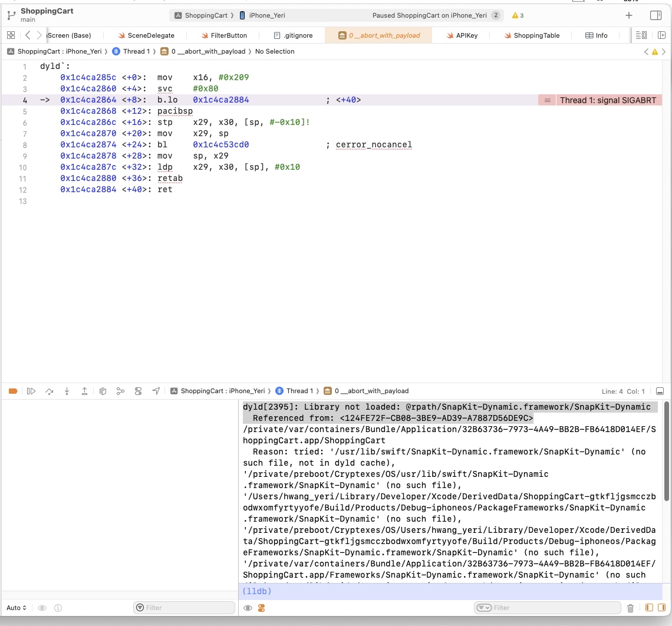
Task: Open the Auto variables scope selector
Action: click(x=17, y=608)
